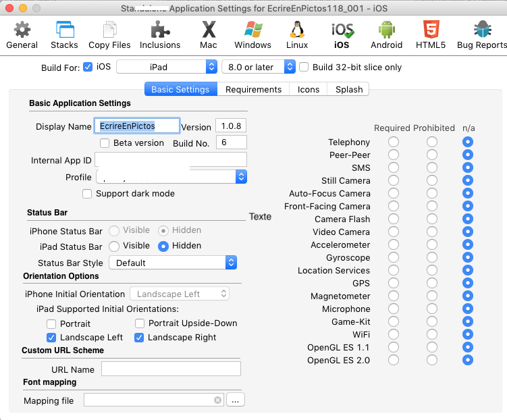Click the mapping file browse button
This screenshot has width=507, height=420.
click(235, 400)
